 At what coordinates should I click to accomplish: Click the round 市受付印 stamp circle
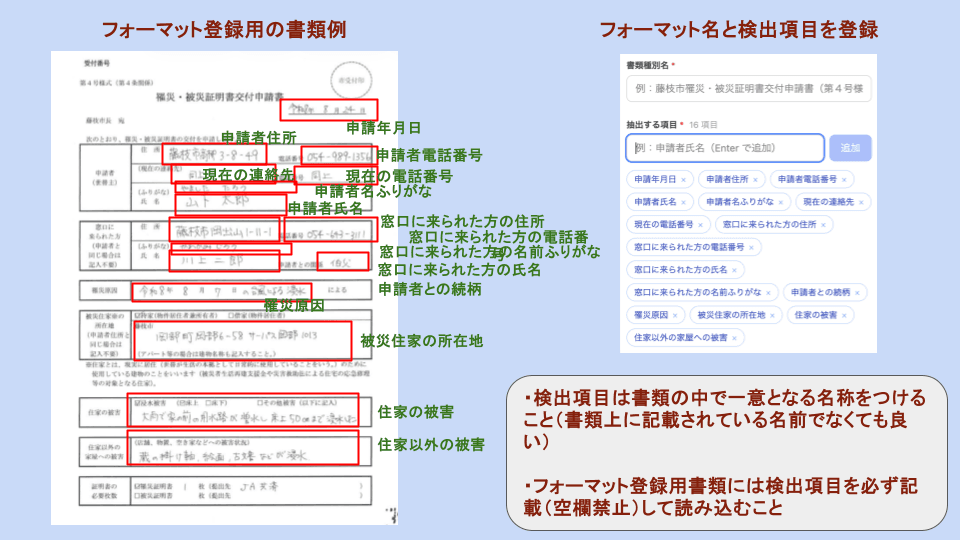click(351, 80)
